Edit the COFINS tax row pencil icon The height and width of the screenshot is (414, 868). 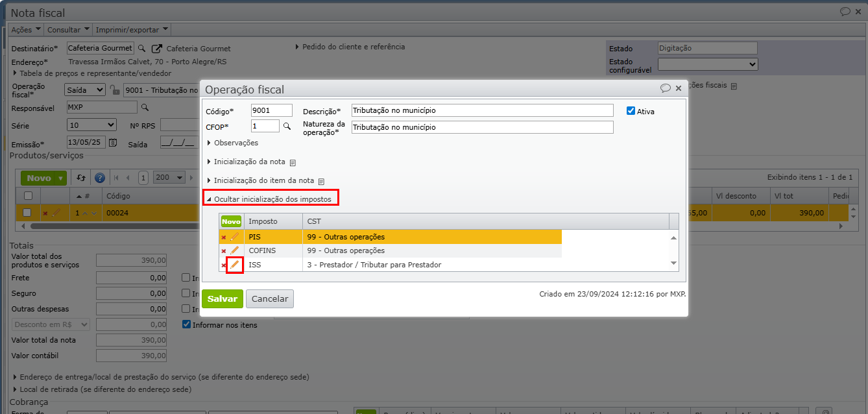coord(235,250)
